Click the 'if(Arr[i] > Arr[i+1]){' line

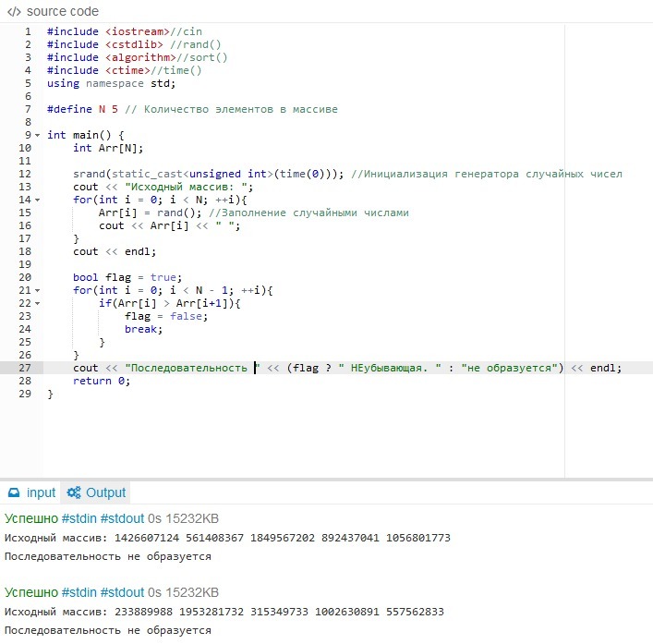click(170, 303)
